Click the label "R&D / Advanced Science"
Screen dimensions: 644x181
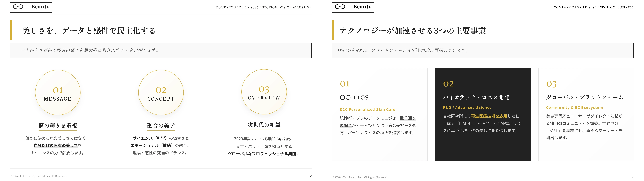tap(467, 108)
